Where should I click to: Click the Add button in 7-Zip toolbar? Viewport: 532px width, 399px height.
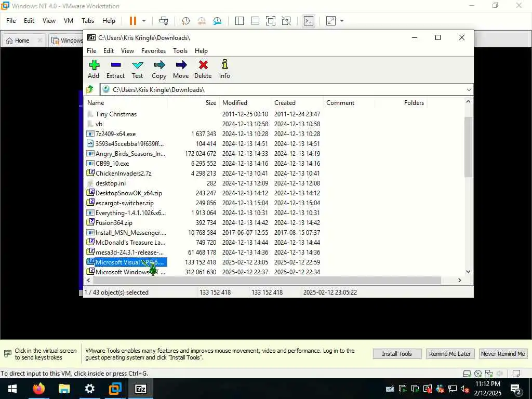click(x=94, y=70)
